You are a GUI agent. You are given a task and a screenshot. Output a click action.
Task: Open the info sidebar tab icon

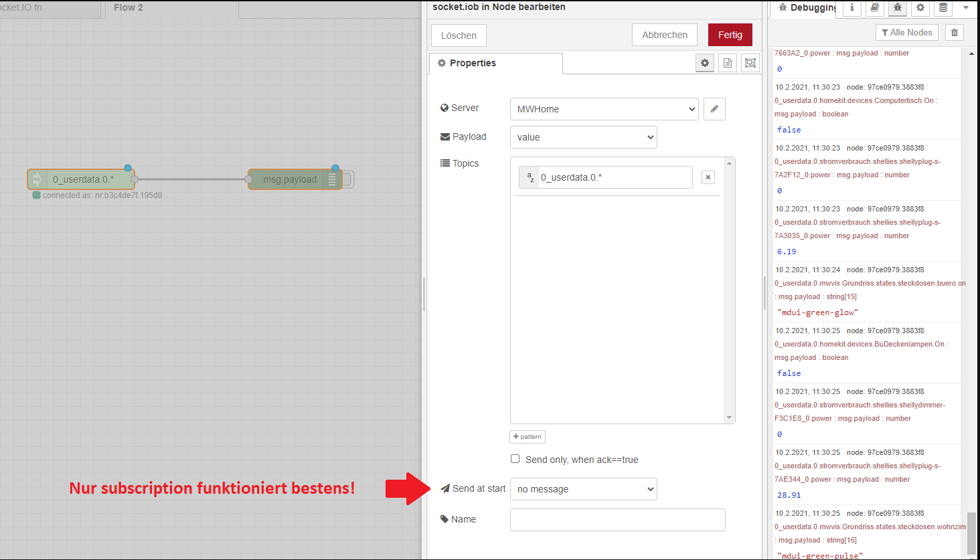851,8
